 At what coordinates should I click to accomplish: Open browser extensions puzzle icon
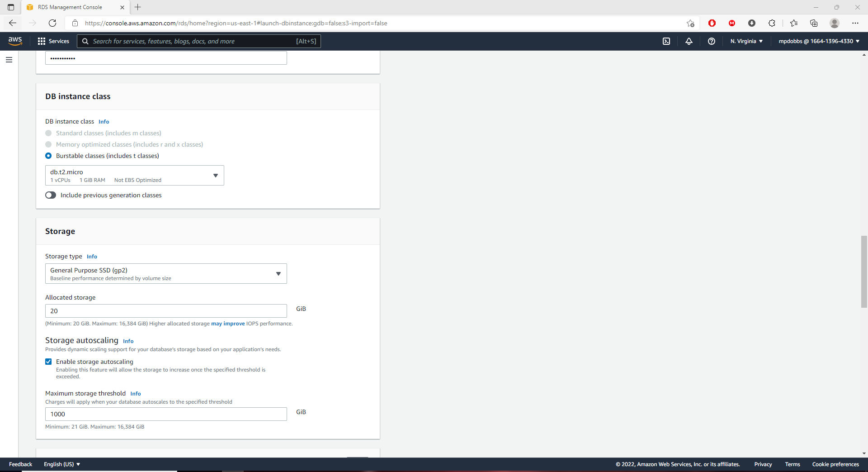pyautogui.click(x=772, y=23)
